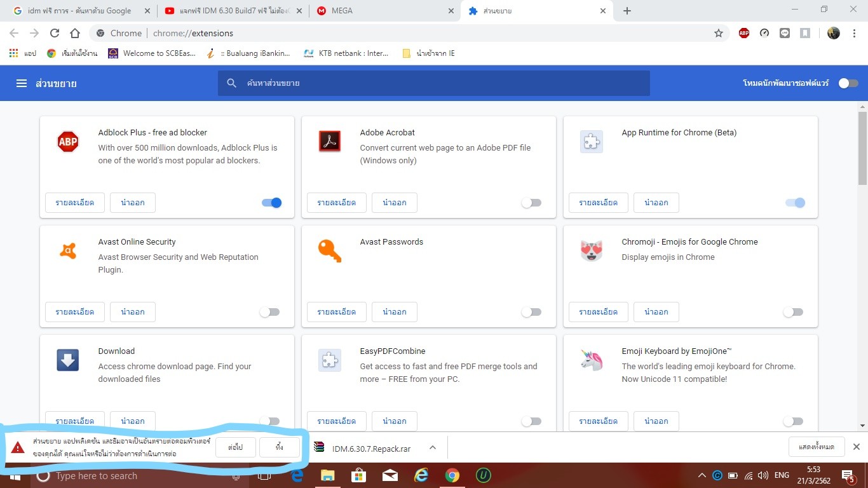This screenshot has height=488, width=868.
Task: Click the extensions search field
Action: tap(434, 83)
